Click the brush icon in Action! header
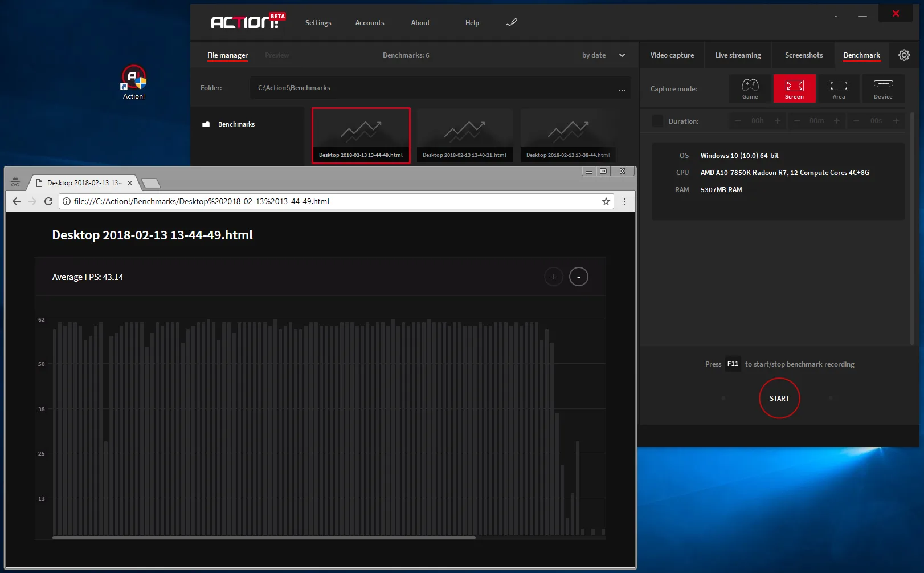Screen dimensions: 924x573 click(x=512, y=22)
